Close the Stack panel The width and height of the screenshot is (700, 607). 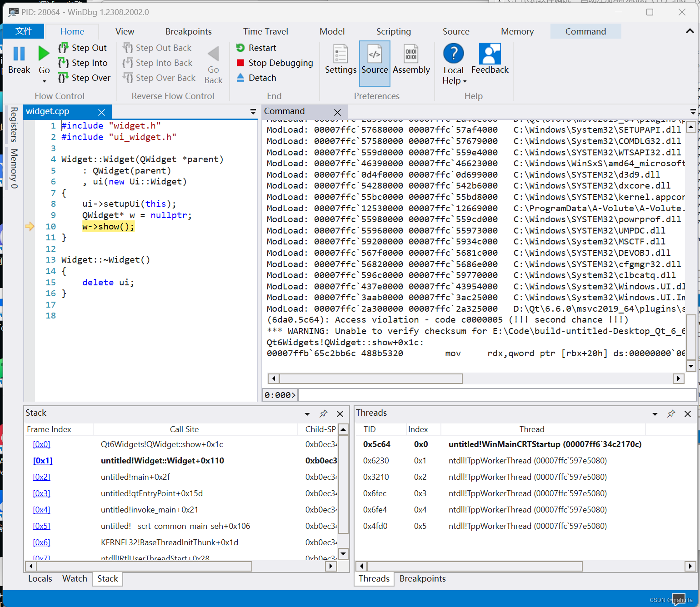click(340, 413)
